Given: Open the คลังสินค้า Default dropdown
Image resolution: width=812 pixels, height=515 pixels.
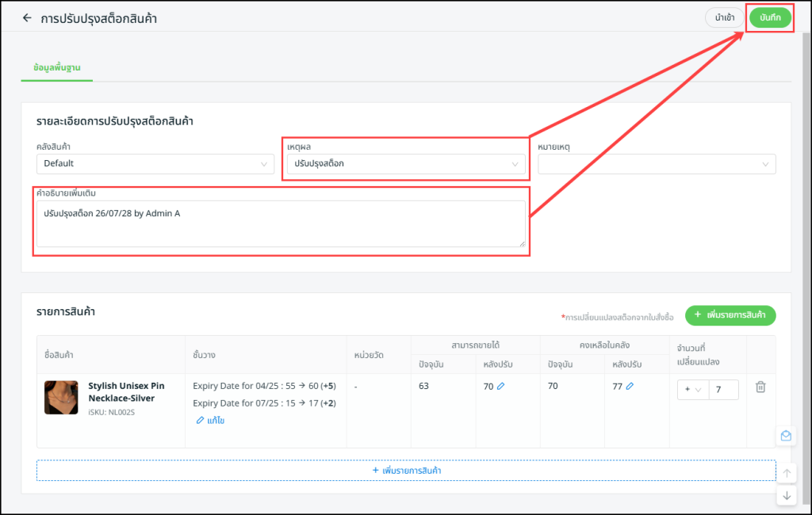Looking at the screenshot, I should [155, 164].
